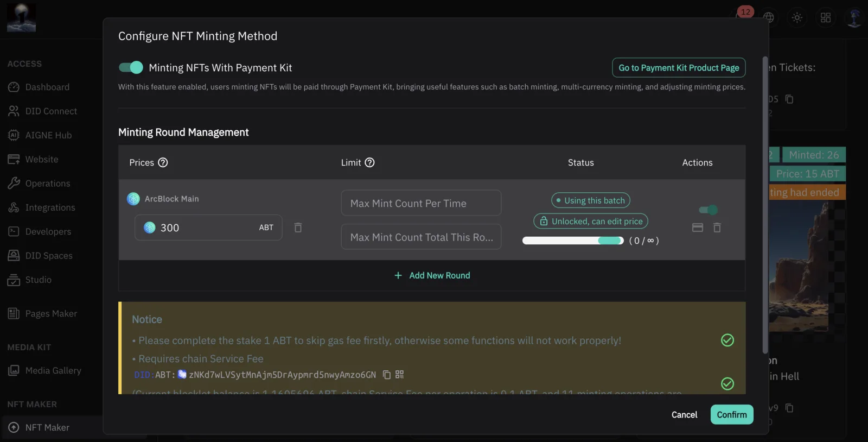
Task: Click the Using this batch status chip
Action: coord(591,200)
